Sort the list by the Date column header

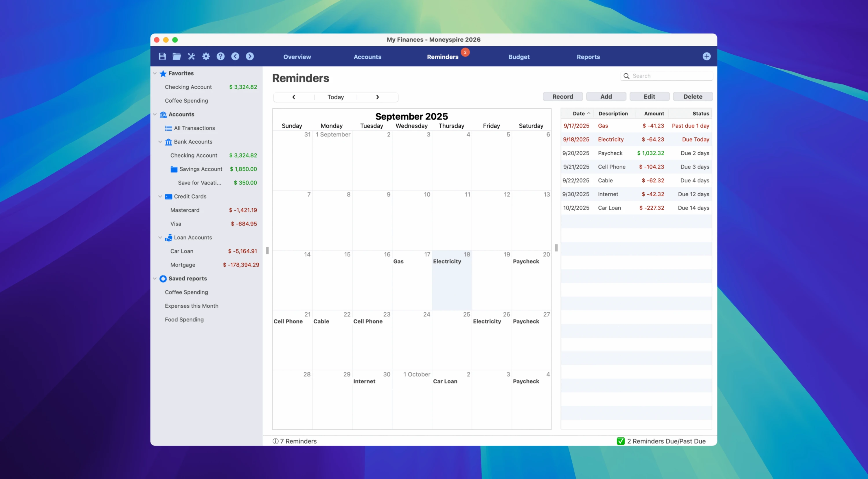tap(579, 113)
